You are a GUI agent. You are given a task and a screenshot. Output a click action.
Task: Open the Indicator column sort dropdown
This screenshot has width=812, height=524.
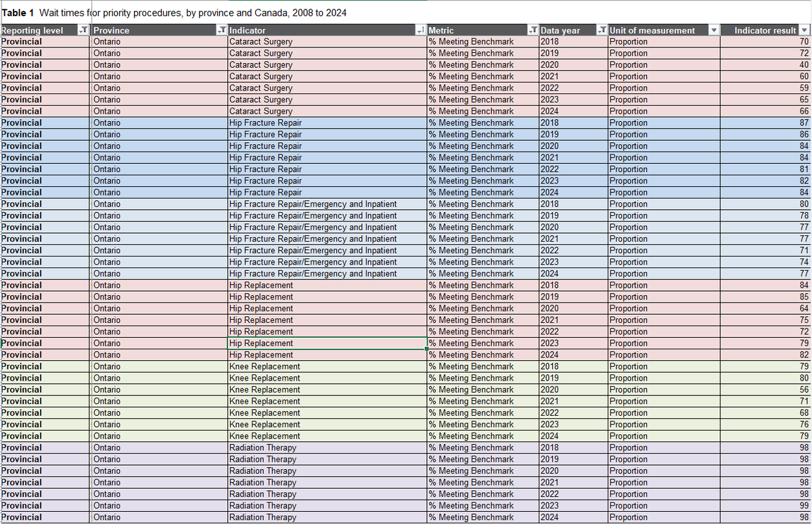click(x=420, y=30)
